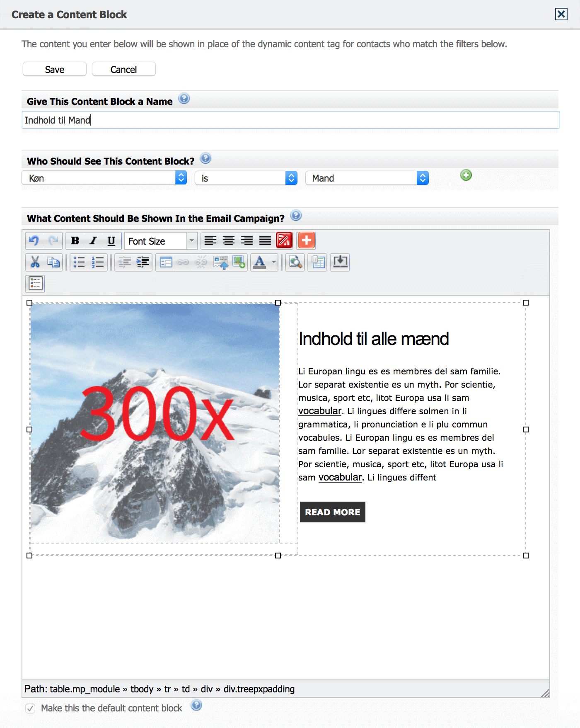The image size is (580, 728).
Task: Open the Køn field dropdown
Action: 104,178
